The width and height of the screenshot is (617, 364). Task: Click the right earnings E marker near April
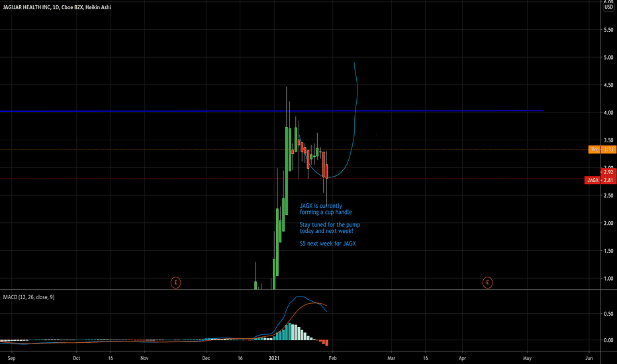click(x=487, y=282)
